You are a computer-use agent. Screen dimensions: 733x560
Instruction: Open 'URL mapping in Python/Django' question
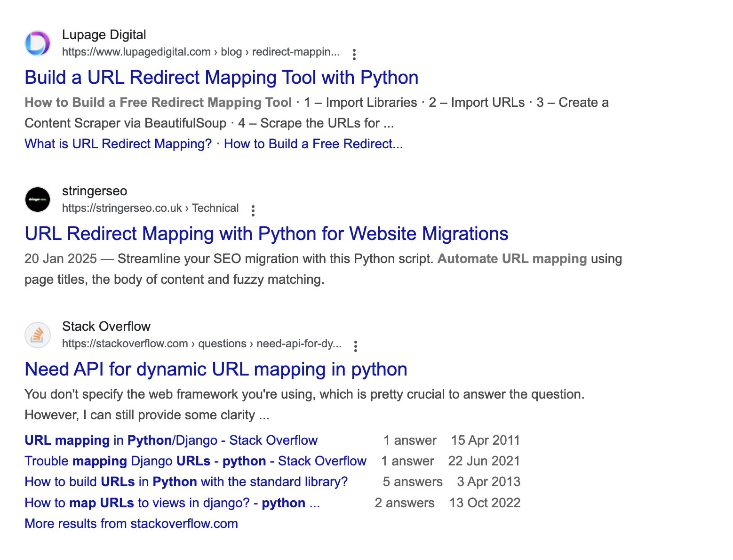(x=171, y=440)
